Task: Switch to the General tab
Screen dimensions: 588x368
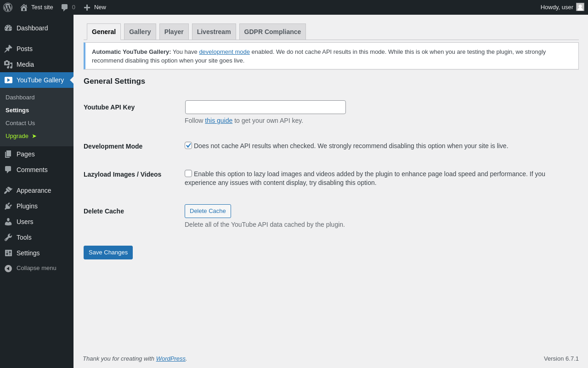Action: 104,32
